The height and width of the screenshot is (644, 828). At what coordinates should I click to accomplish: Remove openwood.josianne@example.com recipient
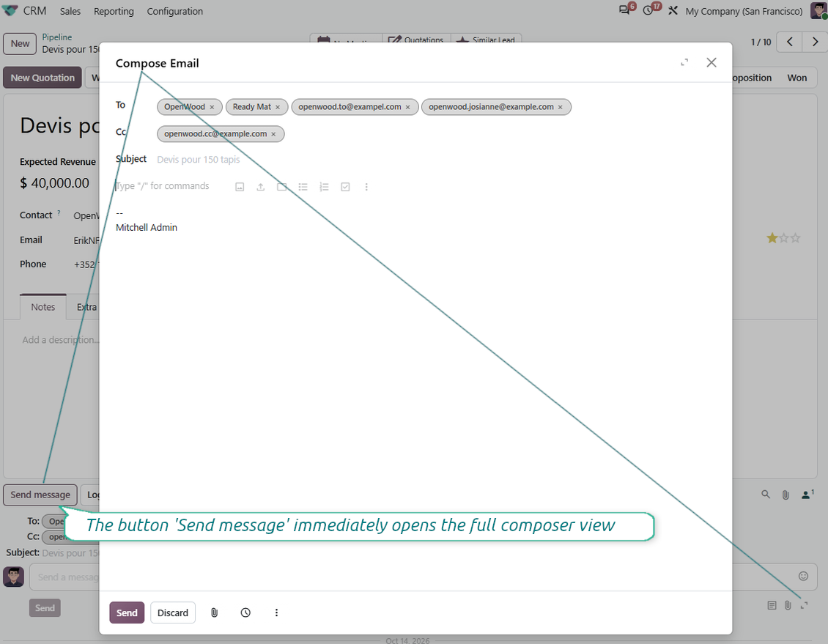pos(561,107)
